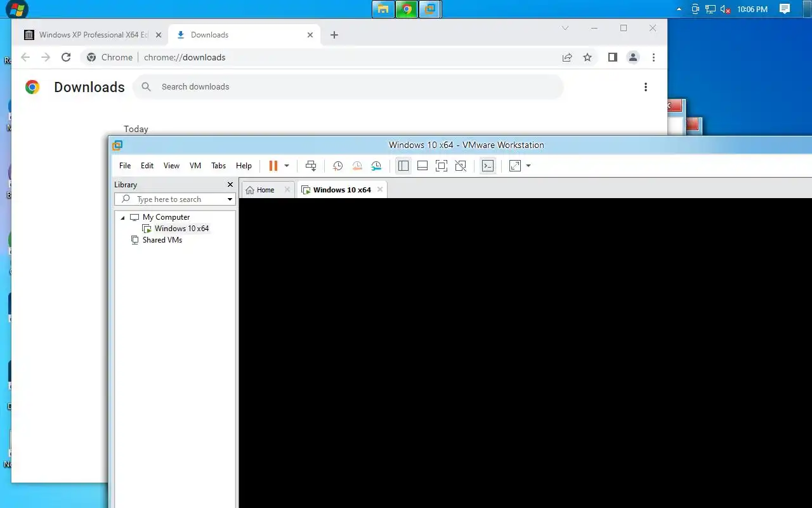Open a new Chrome tab
The width and height of the screenshot is (812, 508).
(x=334, y=35)
